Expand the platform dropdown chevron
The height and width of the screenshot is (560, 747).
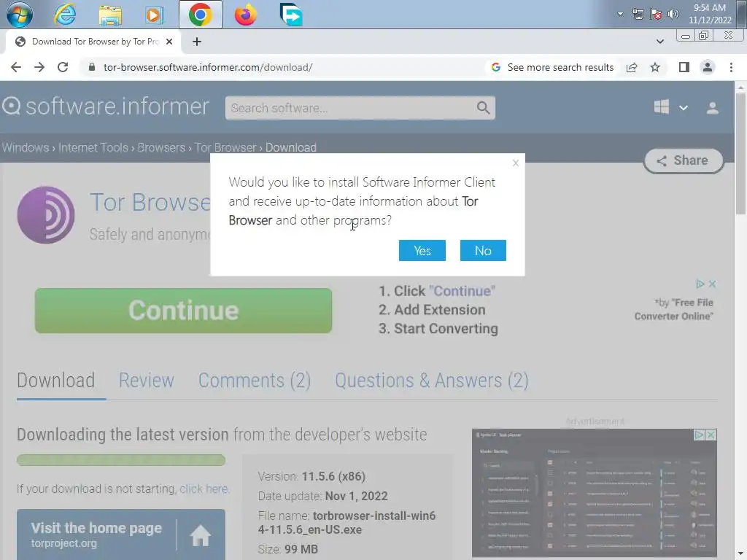[x=683, y=108]
